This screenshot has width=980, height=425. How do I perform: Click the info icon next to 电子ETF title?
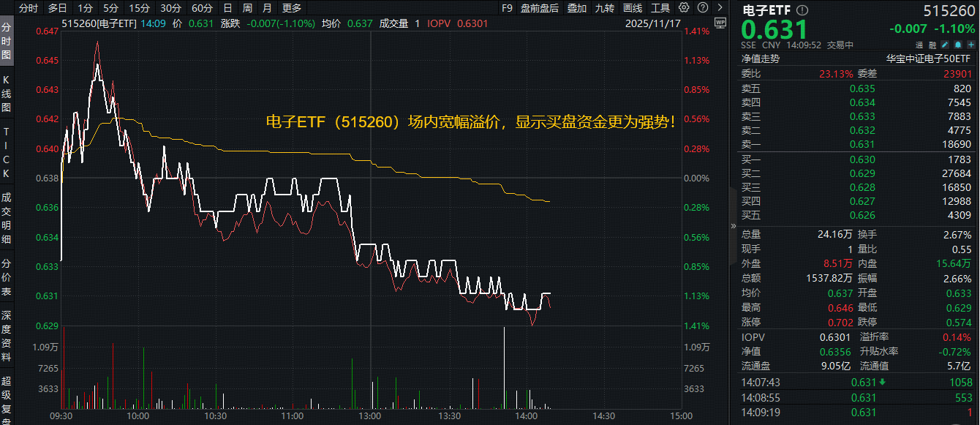pyautogui.click(x=802, y=11)
